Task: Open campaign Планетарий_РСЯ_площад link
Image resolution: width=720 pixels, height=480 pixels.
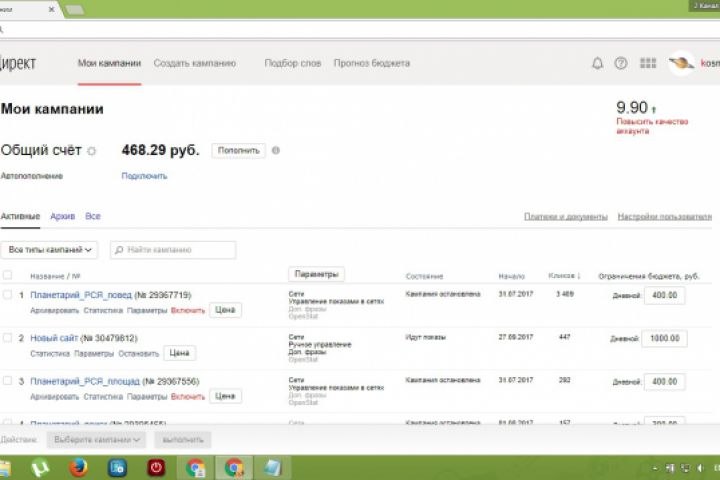Action: 85,381
